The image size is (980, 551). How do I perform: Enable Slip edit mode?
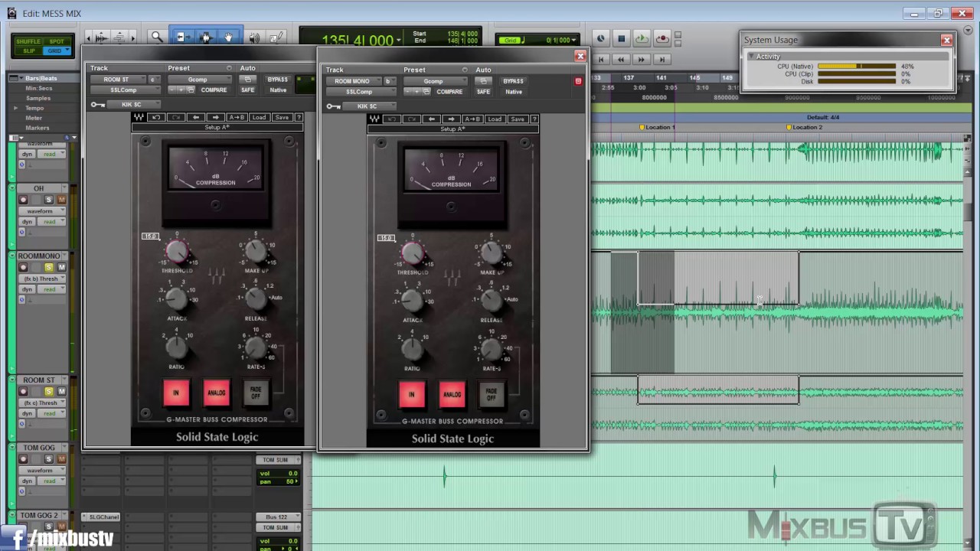tap(28, 51)
